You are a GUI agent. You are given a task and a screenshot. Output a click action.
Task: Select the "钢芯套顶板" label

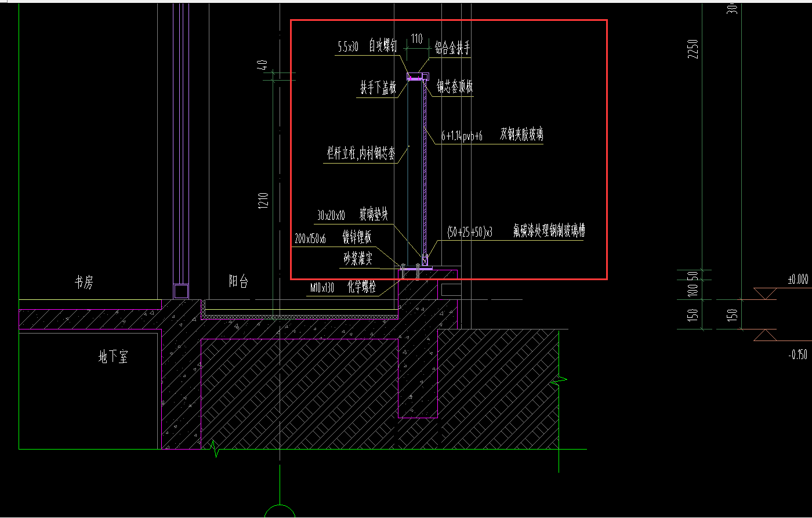click(x=455, y=87)
